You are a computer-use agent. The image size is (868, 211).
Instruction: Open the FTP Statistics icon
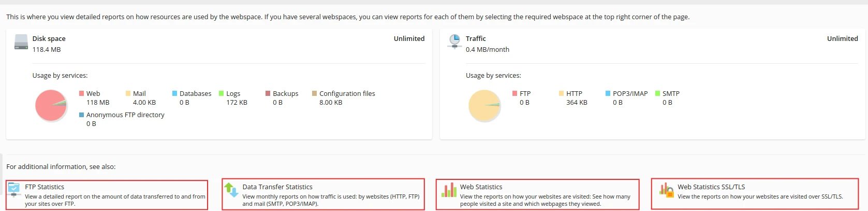click(14, 190)
